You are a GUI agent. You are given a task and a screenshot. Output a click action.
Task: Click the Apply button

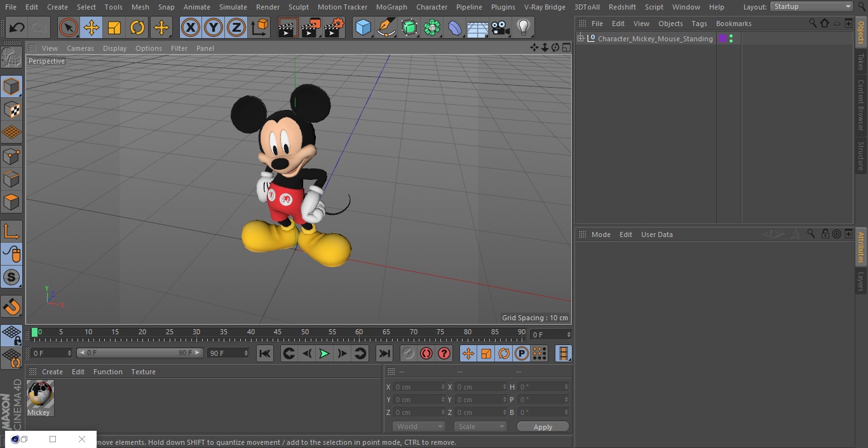(x=543, y=427)
